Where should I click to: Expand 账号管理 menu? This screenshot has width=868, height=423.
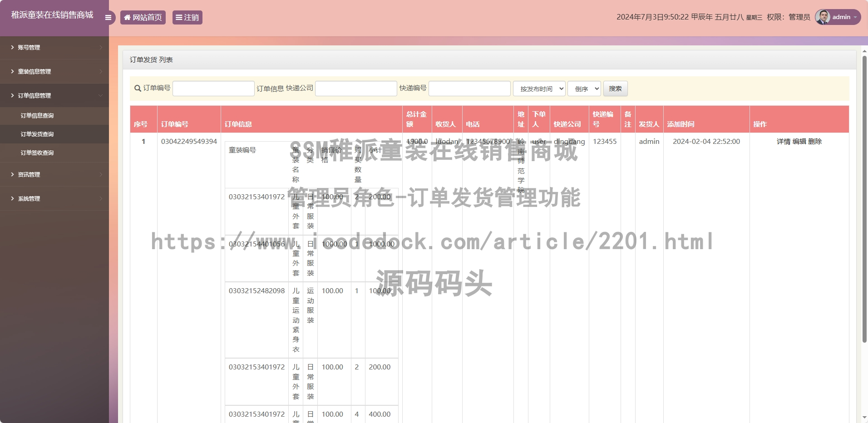click(x=54, y=47)
